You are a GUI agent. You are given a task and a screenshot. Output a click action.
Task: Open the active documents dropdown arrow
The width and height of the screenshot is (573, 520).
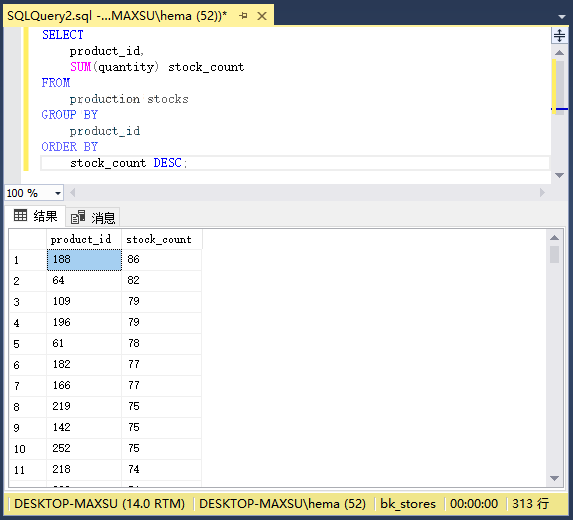(x=562, y=17)
